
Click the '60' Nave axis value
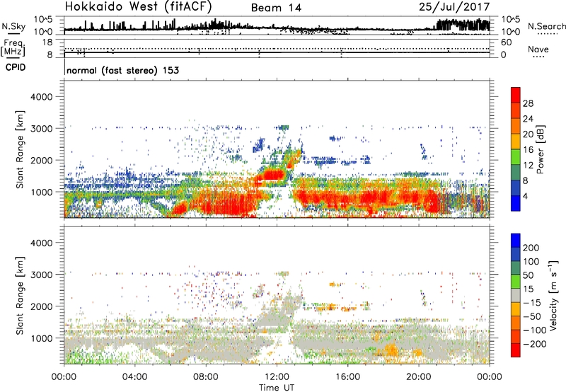point(506,42)
